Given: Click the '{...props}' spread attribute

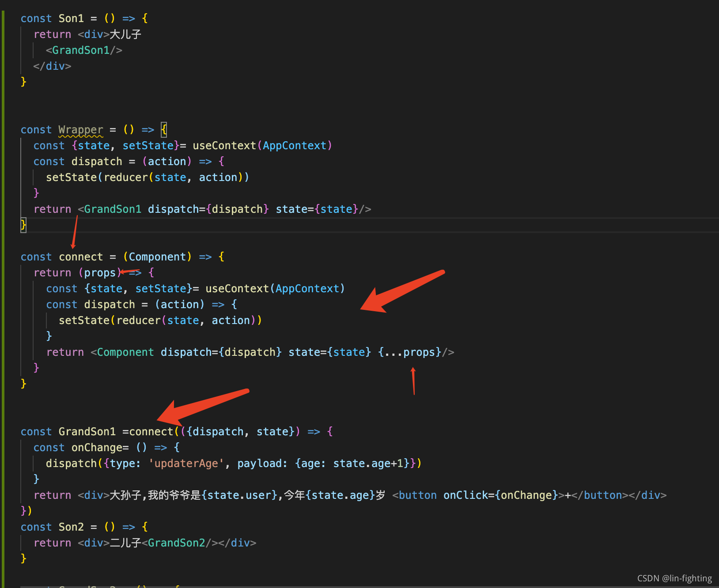Looking at the screenshot, I should [410, 352].
